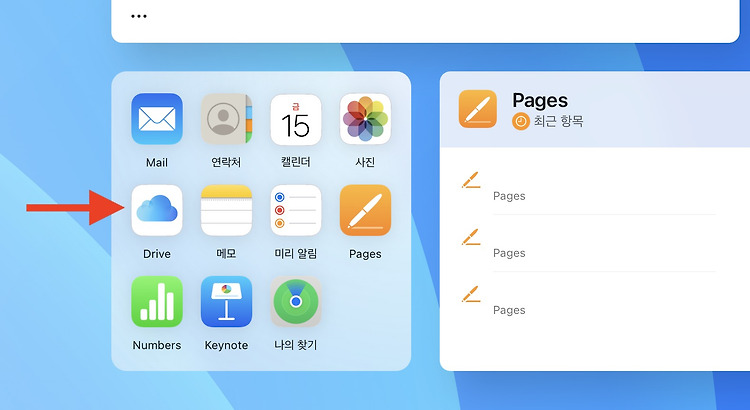This screenshot has width=750, height=410.
Task: Launch the Keynote app icon
Action: [226, 301]
